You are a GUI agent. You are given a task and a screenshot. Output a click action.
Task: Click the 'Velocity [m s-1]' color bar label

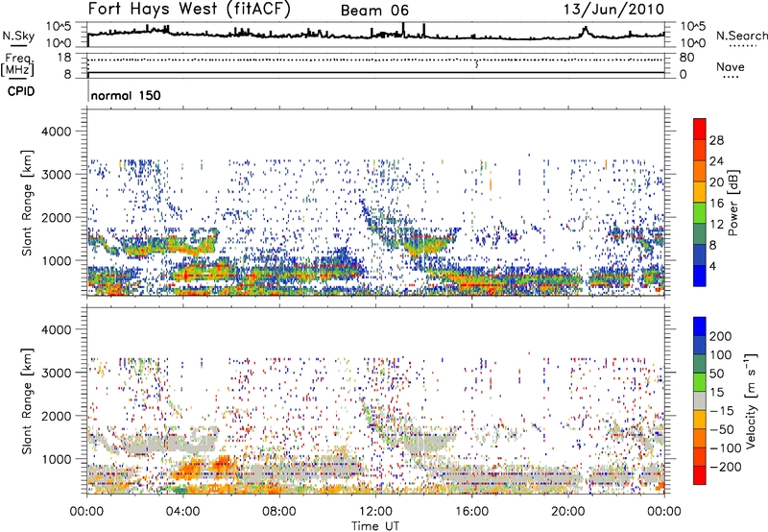[751, 400]
